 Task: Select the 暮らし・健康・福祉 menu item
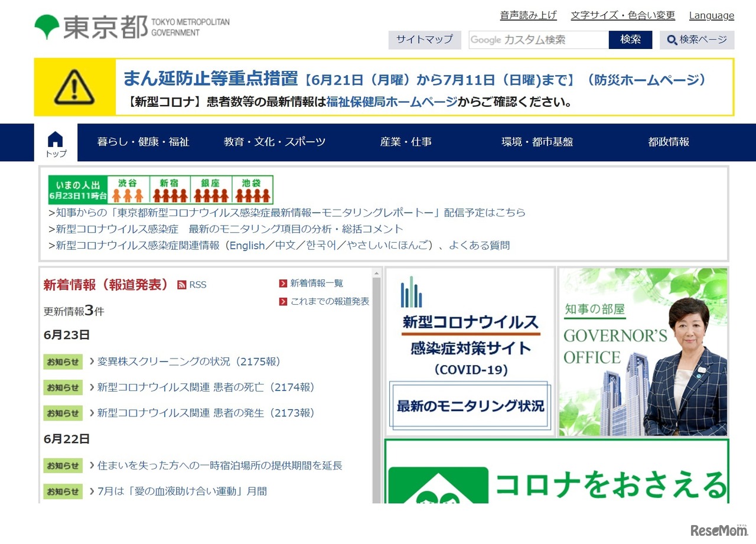143,142
